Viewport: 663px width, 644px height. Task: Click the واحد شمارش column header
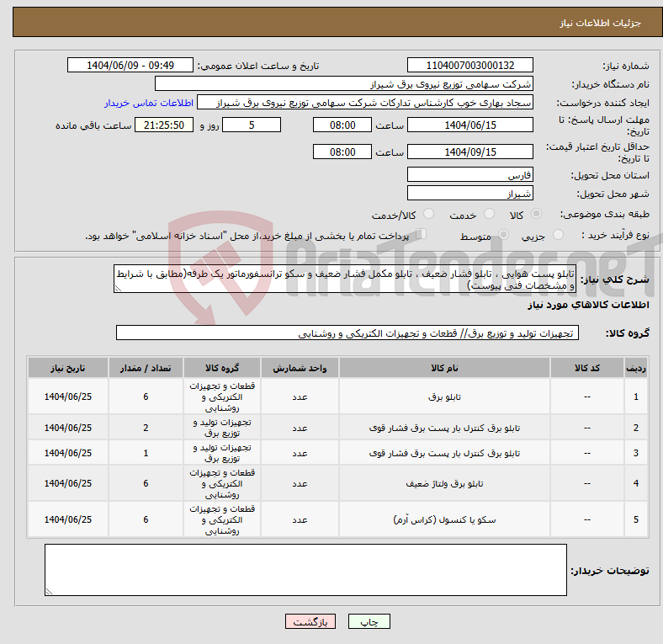pos(300,368)
